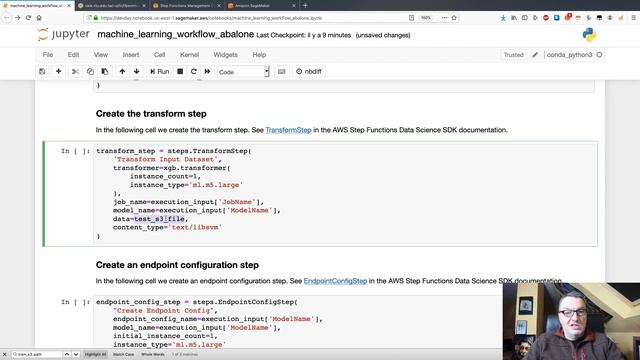Click the nbdiff button

(309, 71)
